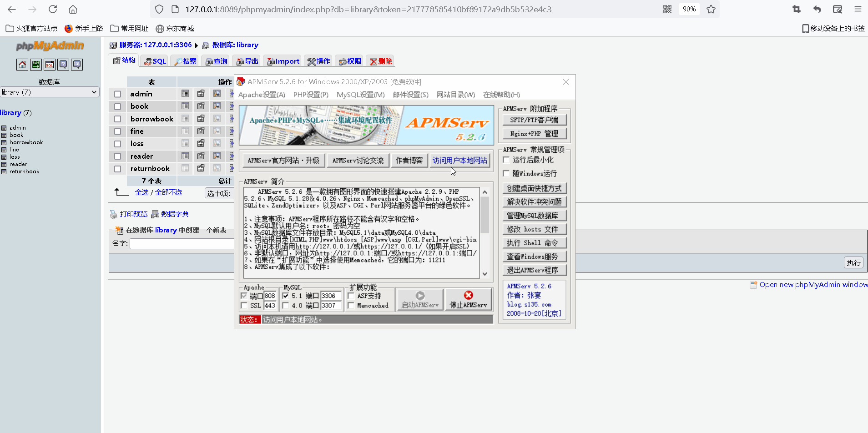Click the search icon in admin row
868x433 pixels.
pos(217,94)
